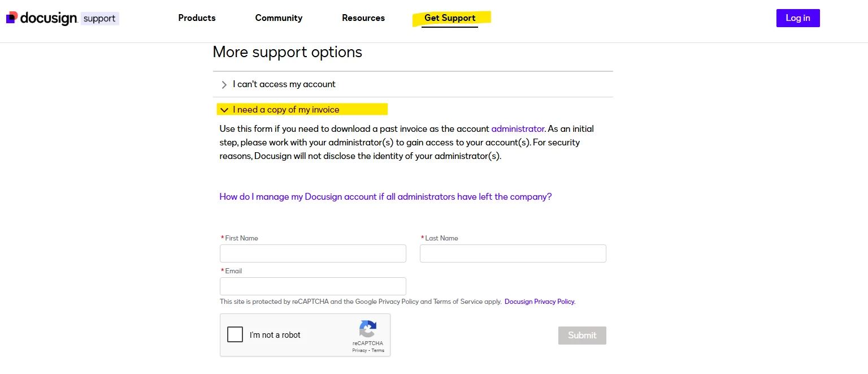Expand the 'I can't access my account' section
Viewport: 868px width, 374px height.
413,84
